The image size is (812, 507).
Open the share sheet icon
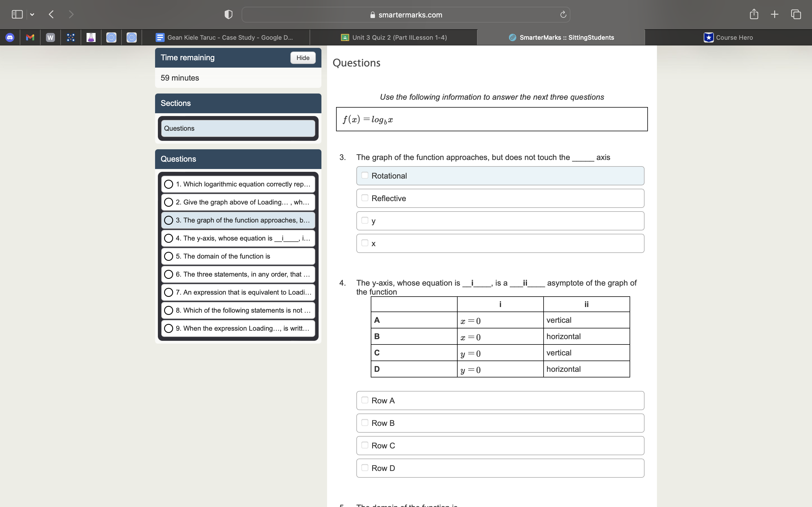click(754, 14)
